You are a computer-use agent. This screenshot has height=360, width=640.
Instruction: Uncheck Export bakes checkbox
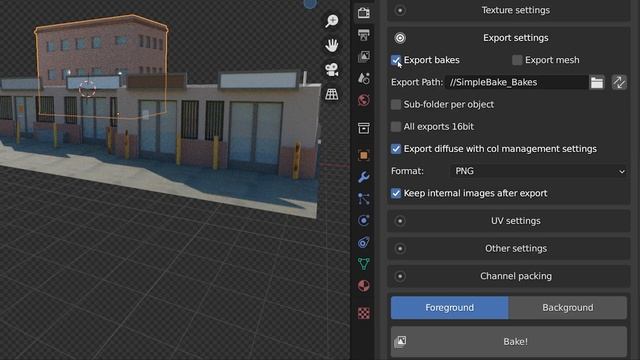(x=396, y=60)
